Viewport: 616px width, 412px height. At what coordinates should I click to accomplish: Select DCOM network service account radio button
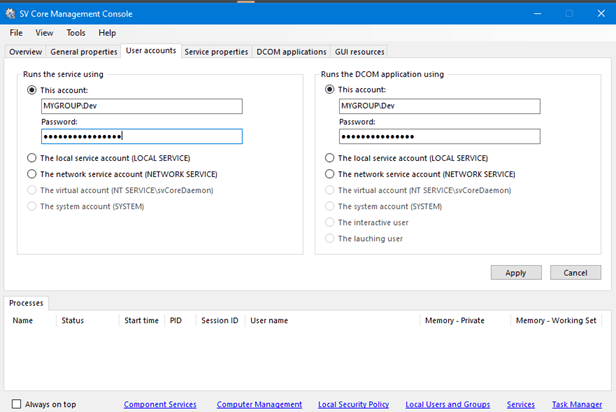click(330, 174)
